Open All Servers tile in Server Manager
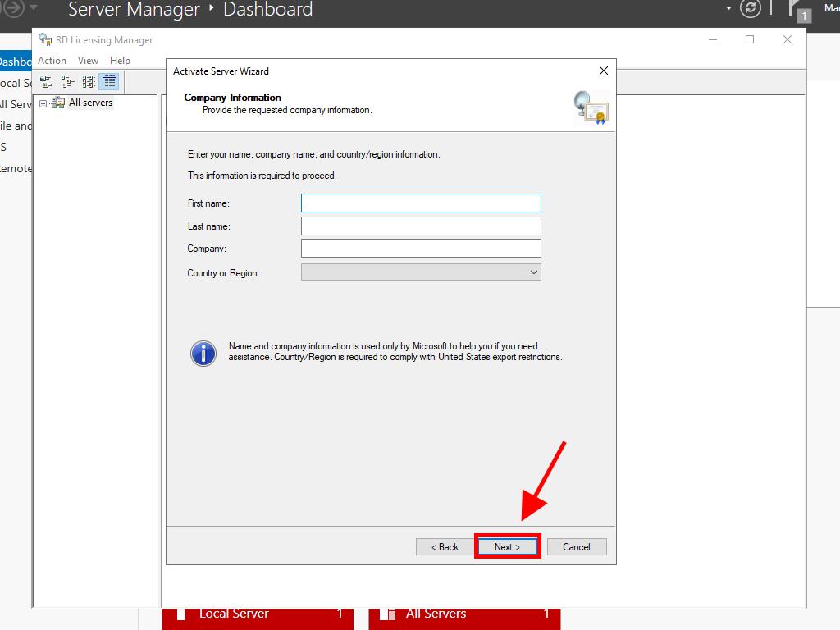The height and width of the screenshot is (630, 840). [464, 619]
